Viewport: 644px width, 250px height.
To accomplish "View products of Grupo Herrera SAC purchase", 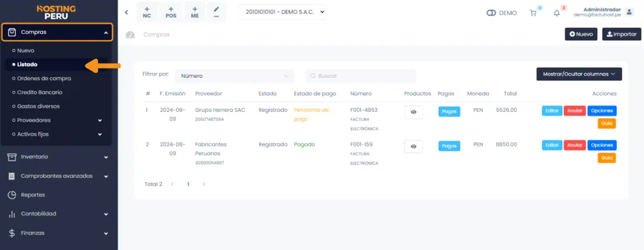I will 414,112.
